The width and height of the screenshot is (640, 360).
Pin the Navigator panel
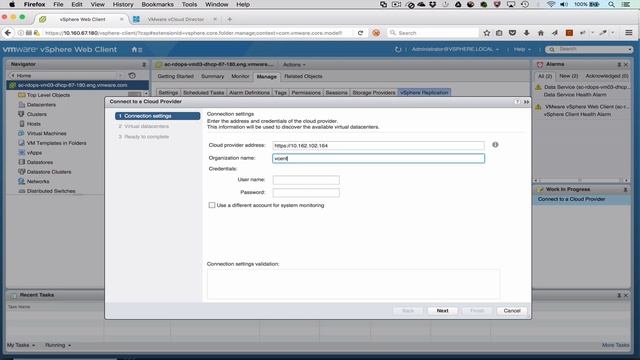[x=144, y=64]
